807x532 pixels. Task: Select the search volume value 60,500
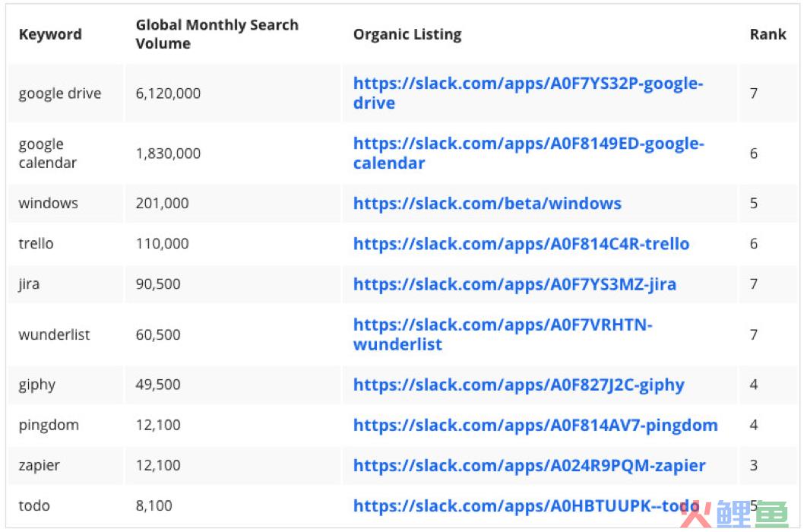pos(158,334)
